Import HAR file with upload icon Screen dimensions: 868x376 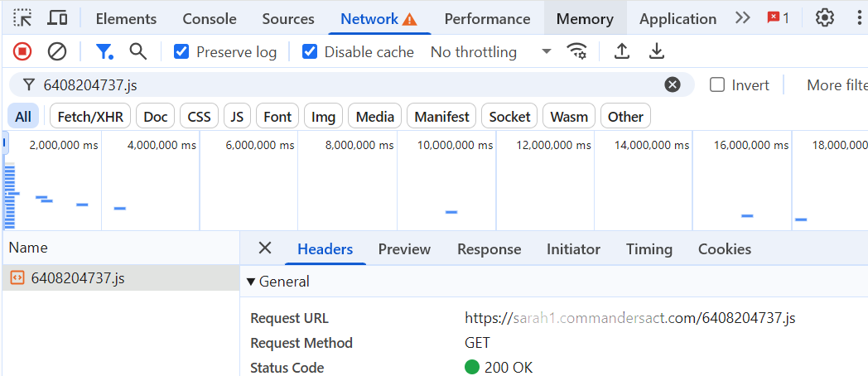pos(622,51)
